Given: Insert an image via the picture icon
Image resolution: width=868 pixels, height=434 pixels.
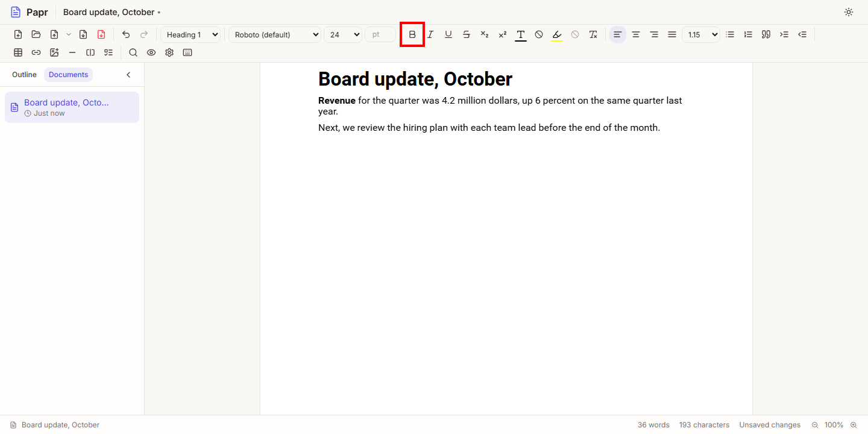Looking at the screenshot, I should 54,52.
